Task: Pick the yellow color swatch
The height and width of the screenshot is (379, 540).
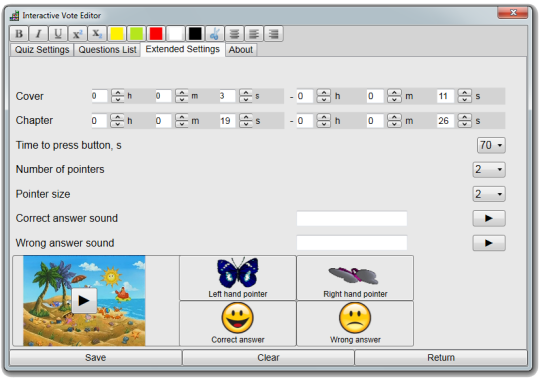Action: click(117, 34)
